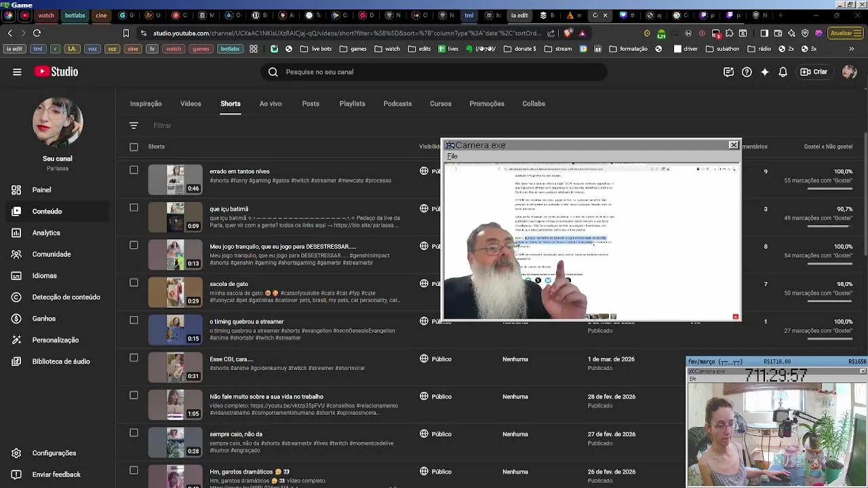Screen dimensions: 868x488
Task: Reload the page with the browser refresh icon
Action: pyautogui.click(x=37, y=33)
